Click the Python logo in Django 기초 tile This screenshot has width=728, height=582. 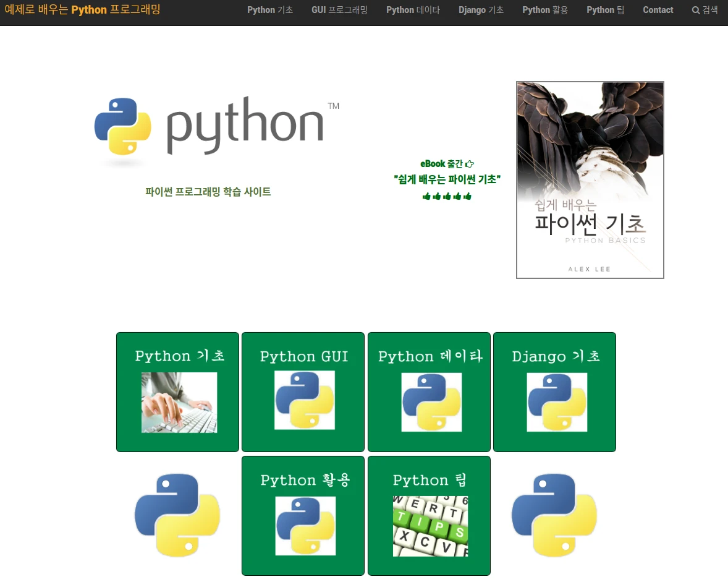(557, 402)
